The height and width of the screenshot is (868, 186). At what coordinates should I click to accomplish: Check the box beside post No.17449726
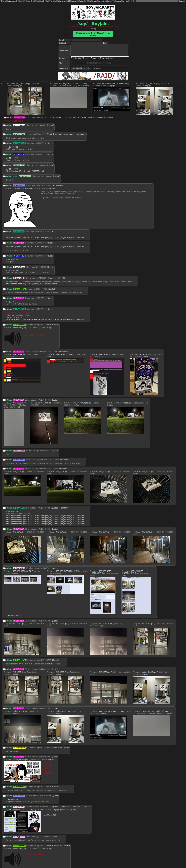(x=4, y=143)
